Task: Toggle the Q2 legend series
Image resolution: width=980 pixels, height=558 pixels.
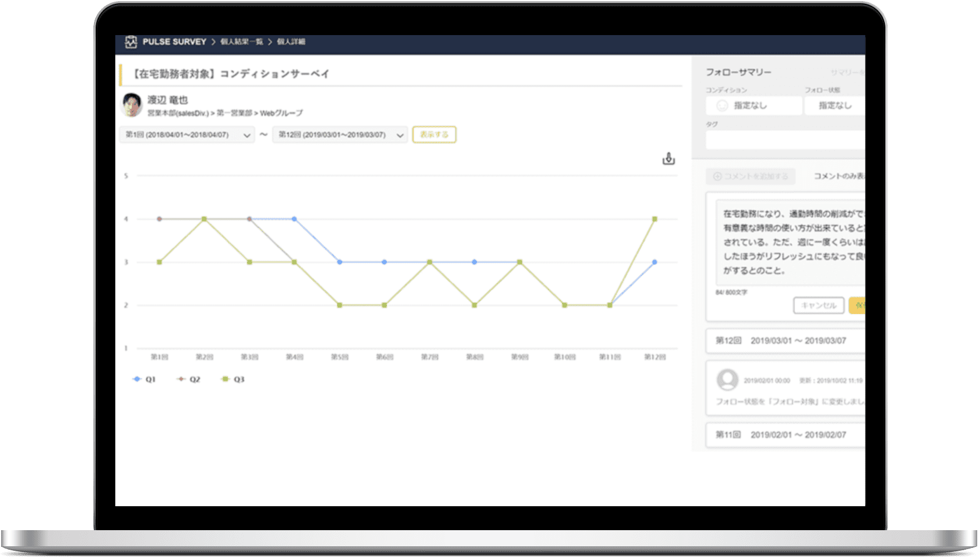Action: coord(189,379)
